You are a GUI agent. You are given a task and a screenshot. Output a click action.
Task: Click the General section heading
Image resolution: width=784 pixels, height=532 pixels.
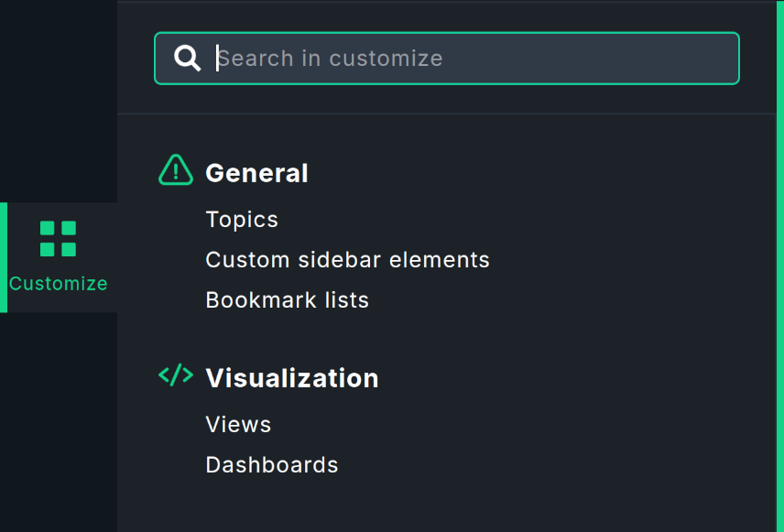pos(256,173)
